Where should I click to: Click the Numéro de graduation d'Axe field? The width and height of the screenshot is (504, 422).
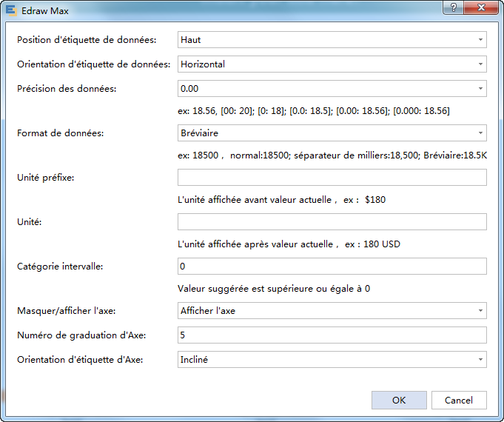coord(332,335)
